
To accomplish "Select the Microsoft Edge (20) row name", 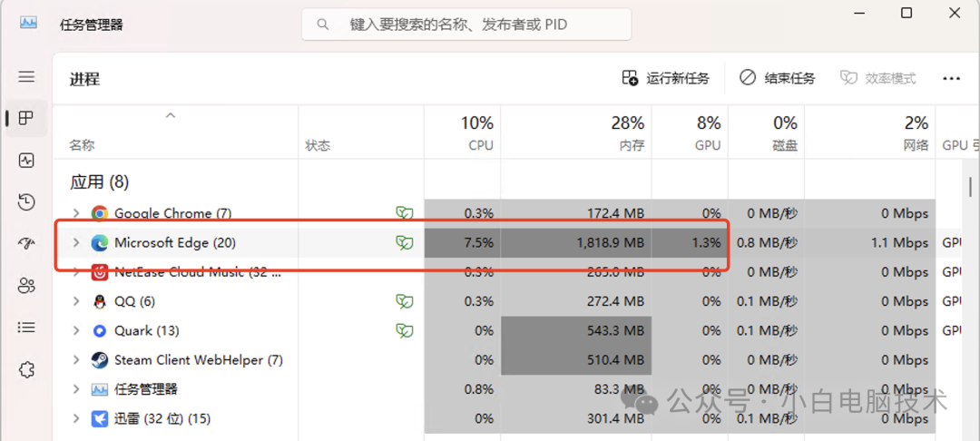I will 175,243.
